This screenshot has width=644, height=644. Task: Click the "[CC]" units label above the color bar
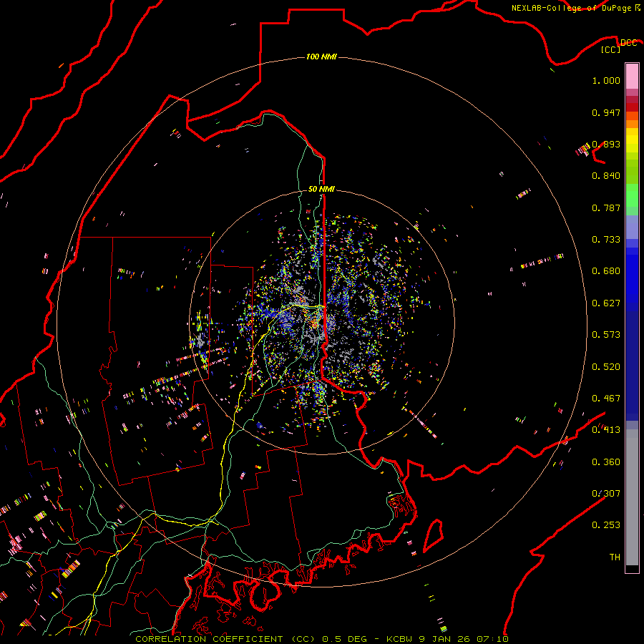(610, 49)
